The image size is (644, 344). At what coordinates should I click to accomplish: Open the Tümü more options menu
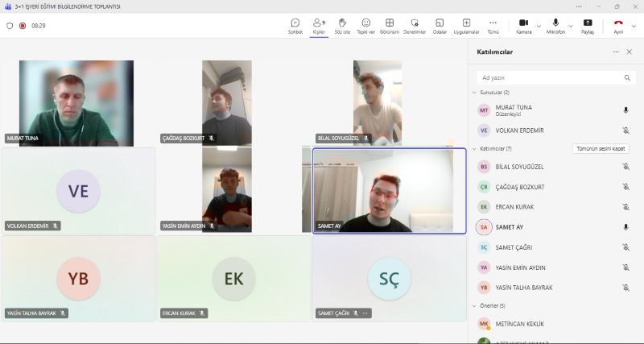[x=493, y=25]
